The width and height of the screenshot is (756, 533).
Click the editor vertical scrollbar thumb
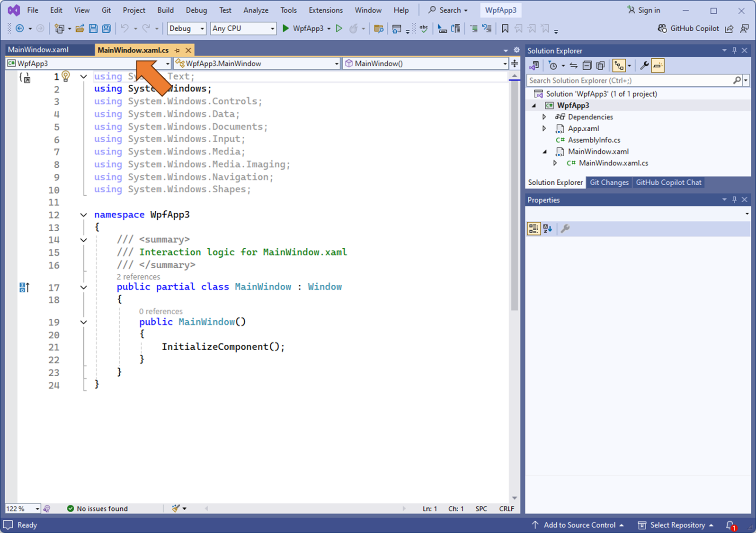515,197
